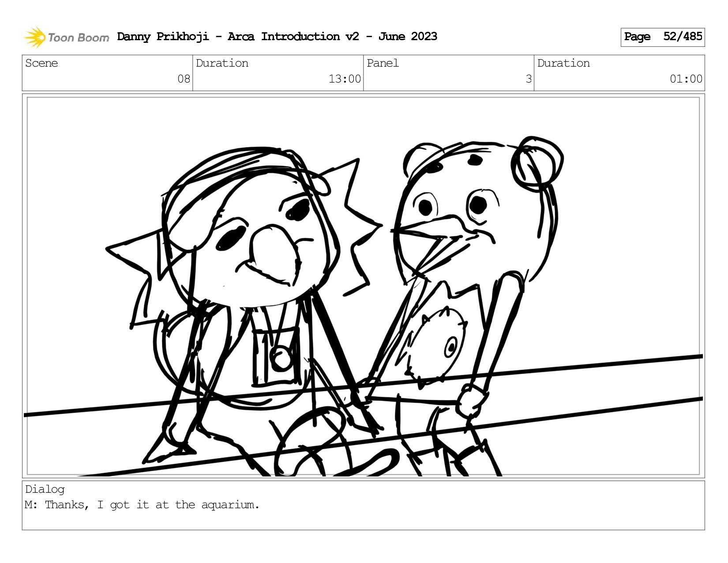Click the storyboard panel sketch image
The image size is (728, 563).
[x=364, y=286]
